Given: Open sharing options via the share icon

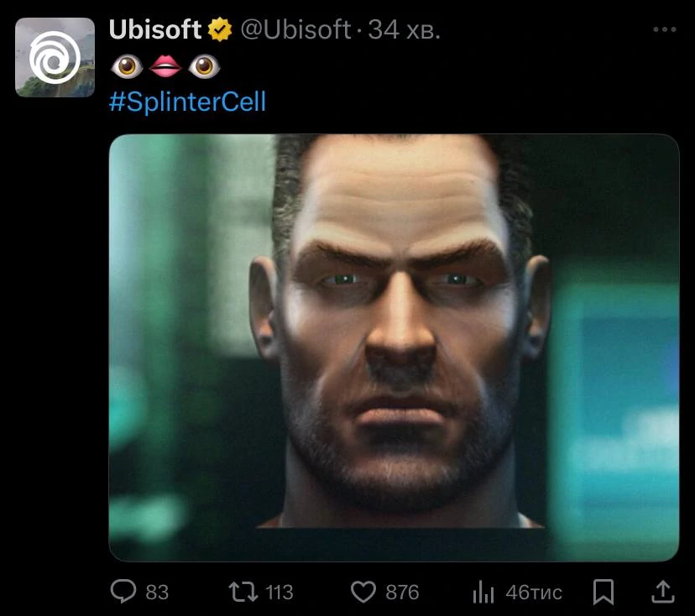Looking at the screenshot, I should coord(663,592).
